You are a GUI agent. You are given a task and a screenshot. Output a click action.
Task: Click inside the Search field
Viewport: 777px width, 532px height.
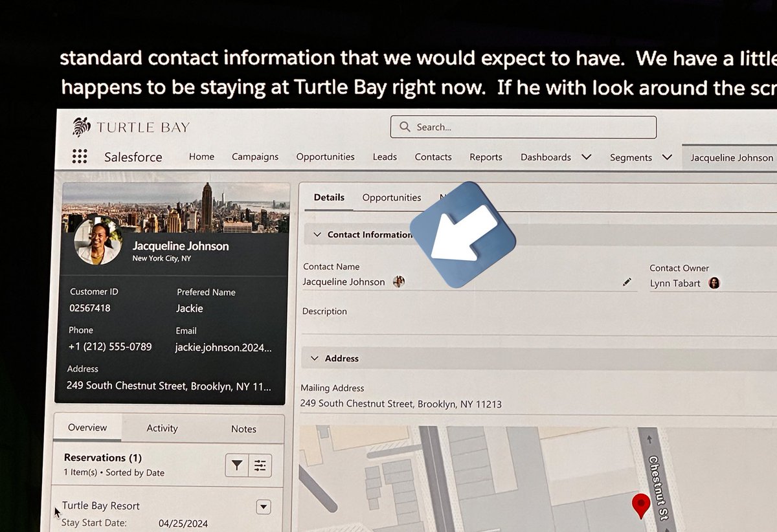coord(523,127)
